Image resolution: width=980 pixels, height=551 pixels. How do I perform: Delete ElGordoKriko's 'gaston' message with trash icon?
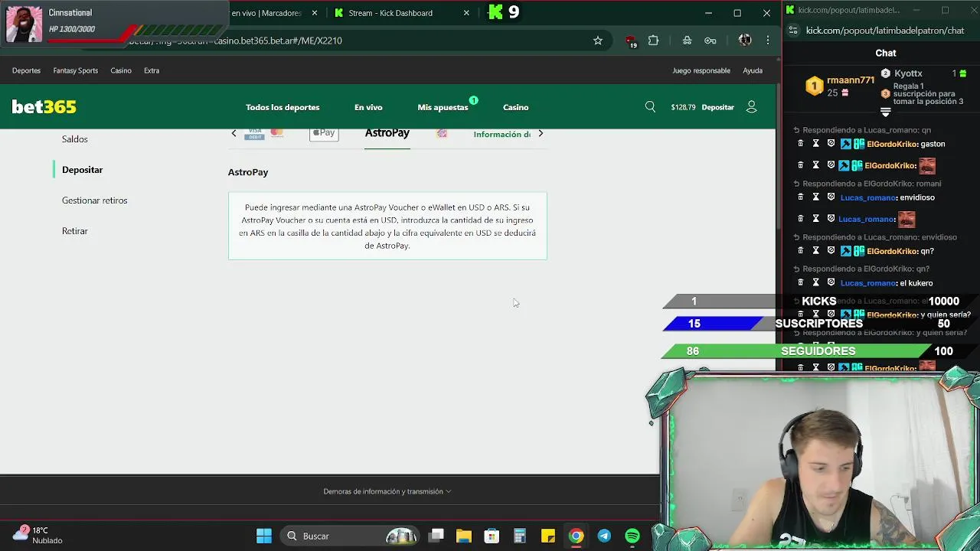click(801, 144)
